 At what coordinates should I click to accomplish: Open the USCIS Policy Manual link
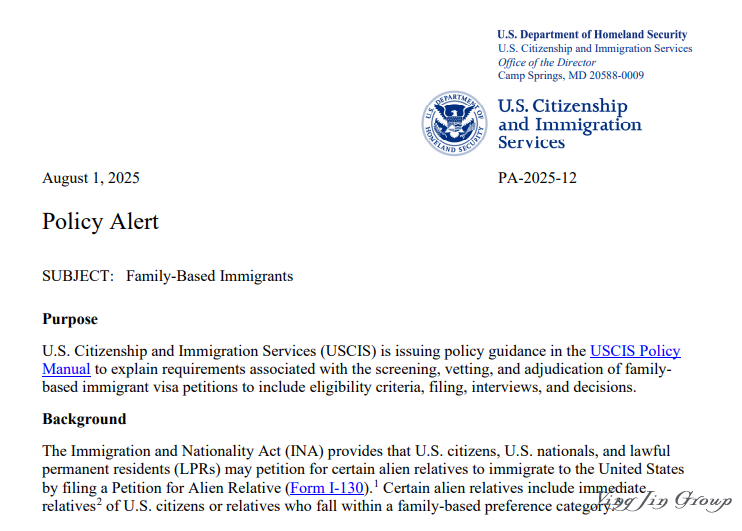(x=635, y=351)
